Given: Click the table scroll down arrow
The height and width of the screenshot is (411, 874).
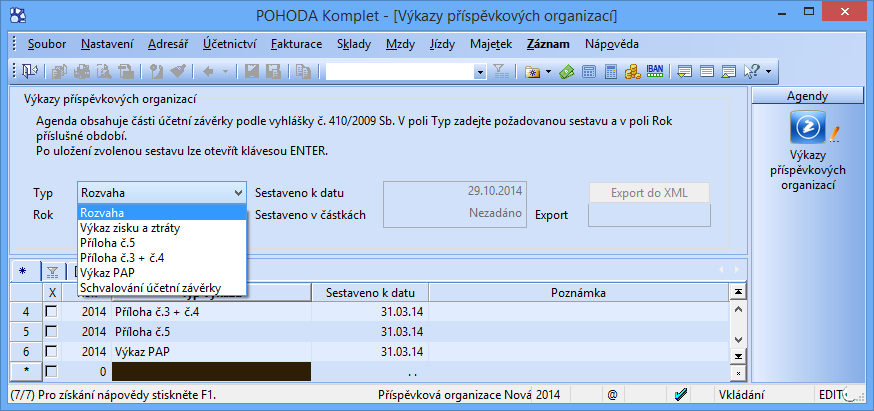Looking at the screenshot, I should click(x=738, y=340).
